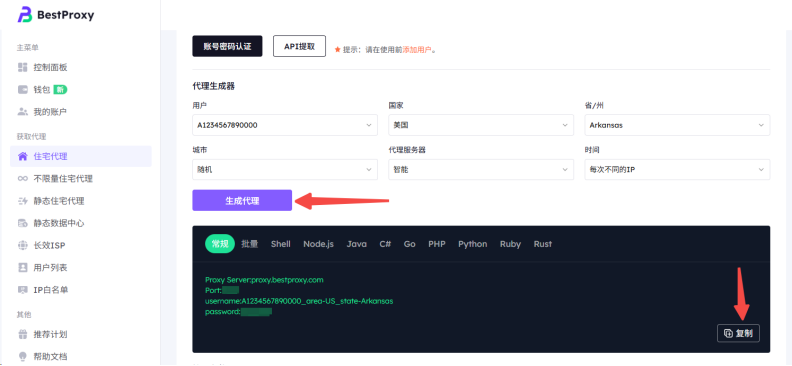Select the API提取 button
This screenshot has width=792, height=366.
[300, 46]
